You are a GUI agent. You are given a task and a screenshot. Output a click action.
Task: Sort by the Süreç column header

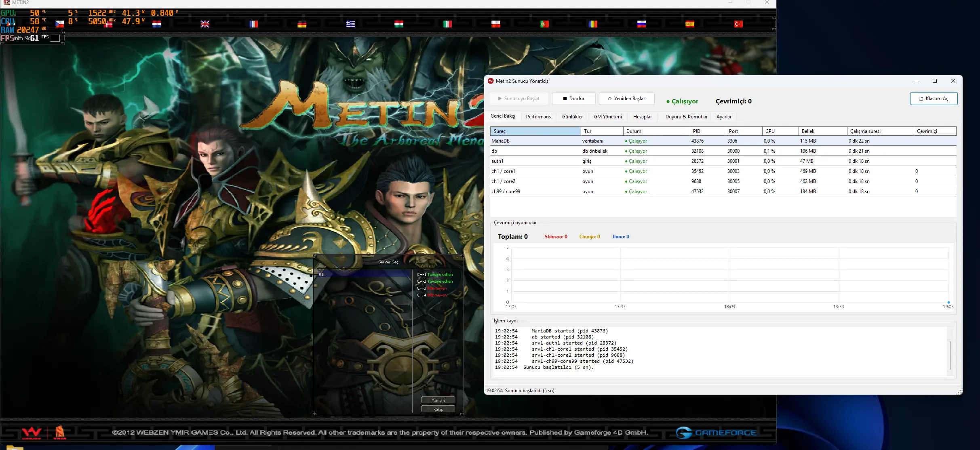(x=535, y=131)
